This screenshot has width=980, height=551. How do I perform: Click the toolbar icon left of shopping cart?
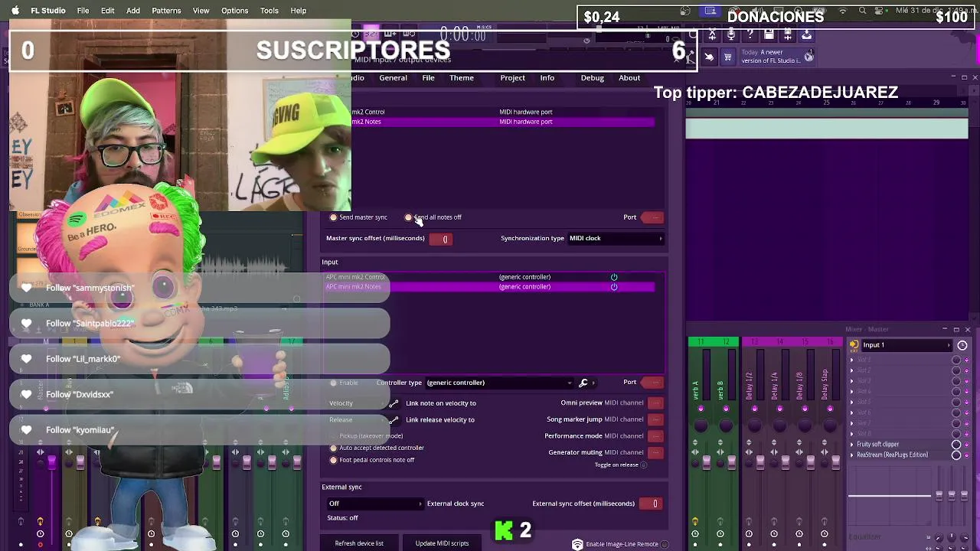coord(709,57)
